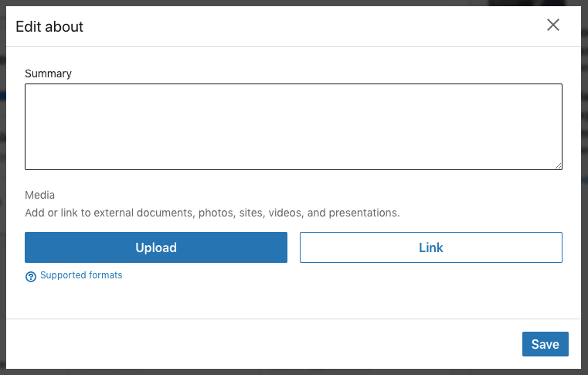Hit Save in the dialog footer

tap(545, 344)
